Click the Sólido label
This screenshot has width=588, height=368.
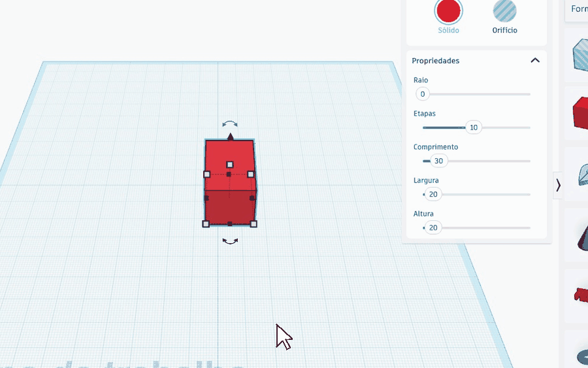[448, 30]
